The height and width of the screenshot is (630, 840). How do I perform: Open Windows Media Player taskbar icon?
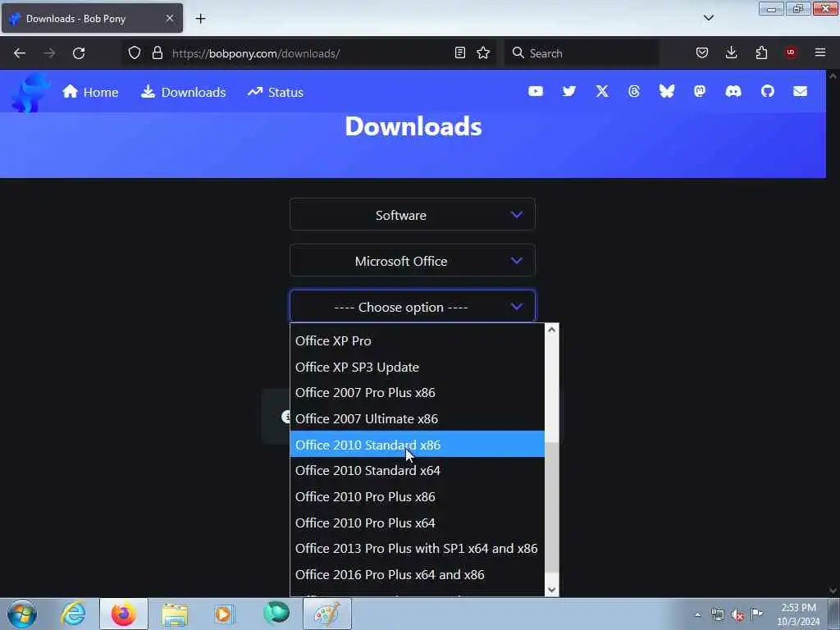225,614
